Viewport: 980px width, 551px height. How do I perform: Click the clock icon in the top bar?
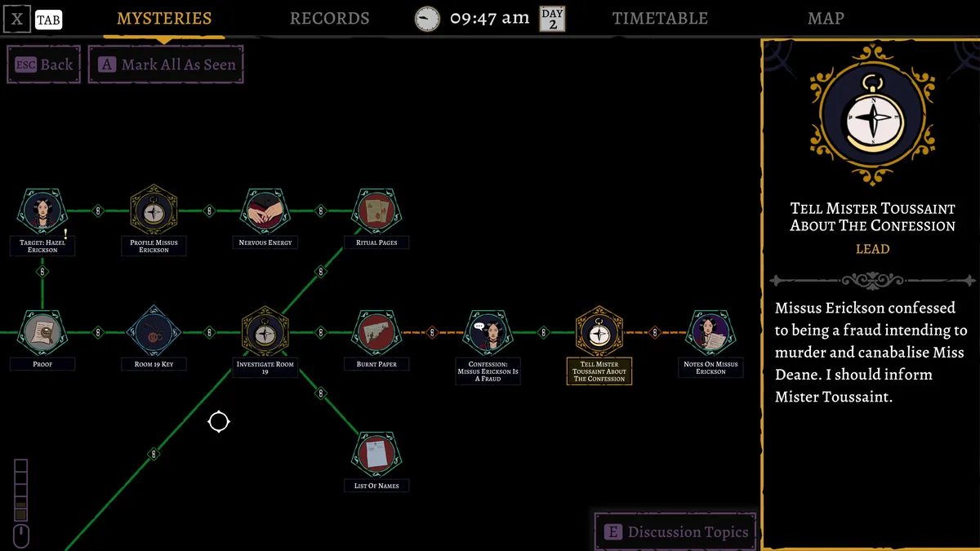426,17
